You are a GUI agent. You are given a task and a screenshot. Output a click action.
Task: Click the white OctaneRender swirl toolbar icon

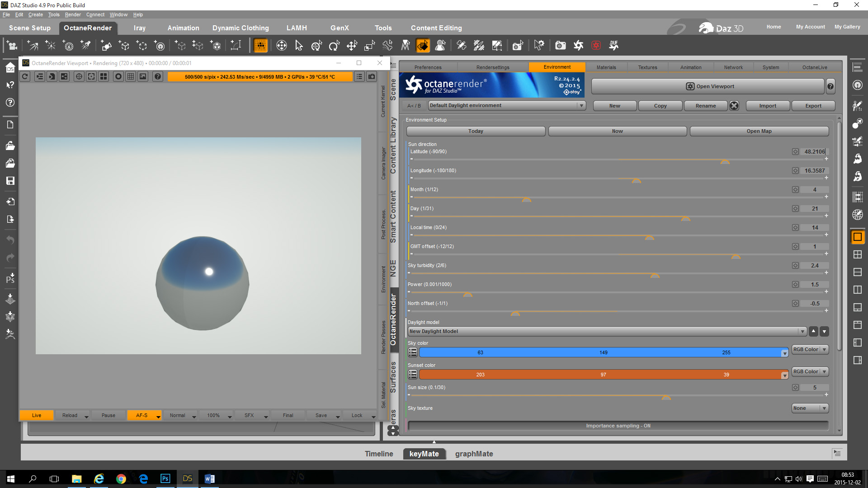578,45
